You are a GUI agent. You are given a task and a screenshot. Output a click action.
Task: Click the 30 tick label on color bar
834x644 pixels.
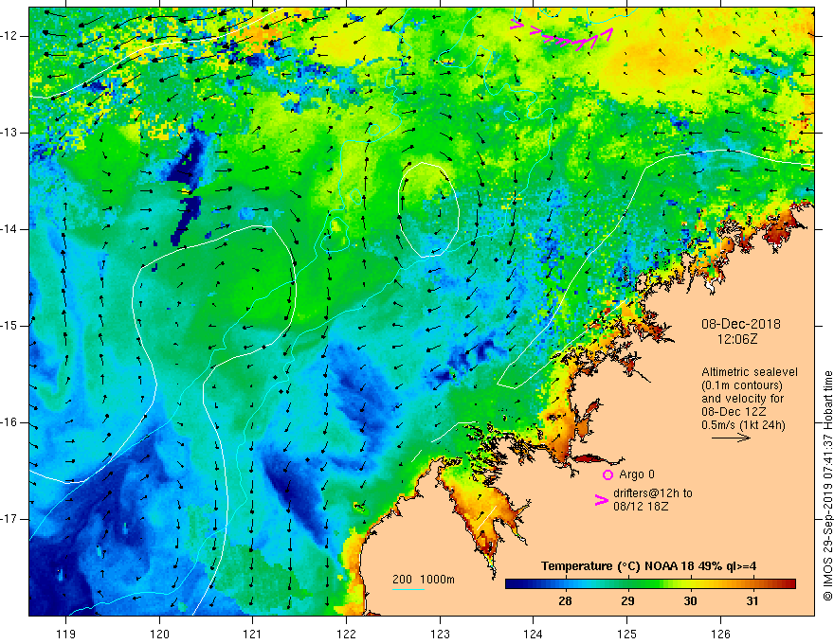coord(690,601)
